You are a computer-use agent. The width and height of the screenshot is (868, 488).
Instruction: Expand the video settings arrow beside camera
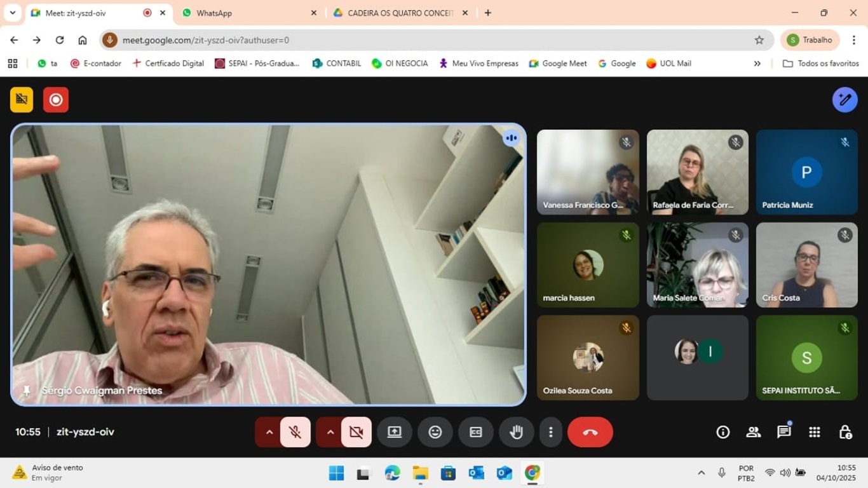pos(330,432)
